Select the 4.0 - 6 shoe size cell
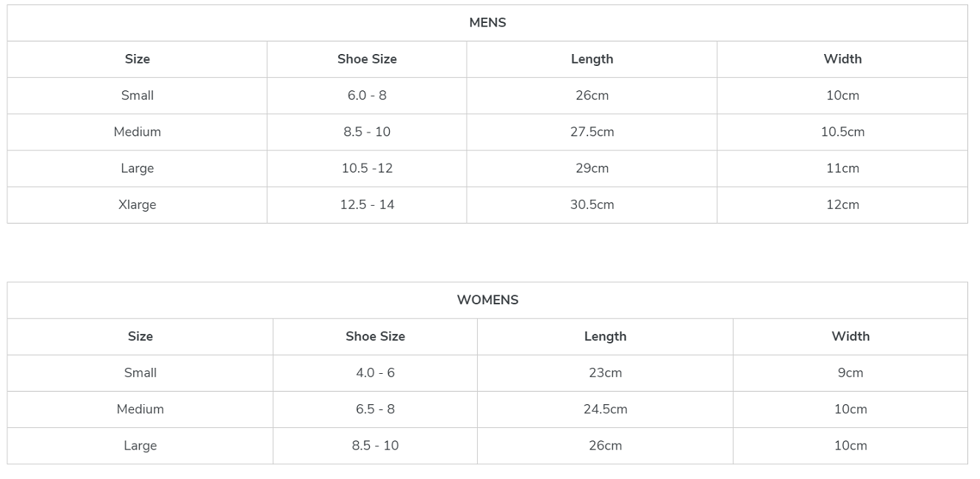The height and width of the screenshot is (479, 980). pos(375,373)
